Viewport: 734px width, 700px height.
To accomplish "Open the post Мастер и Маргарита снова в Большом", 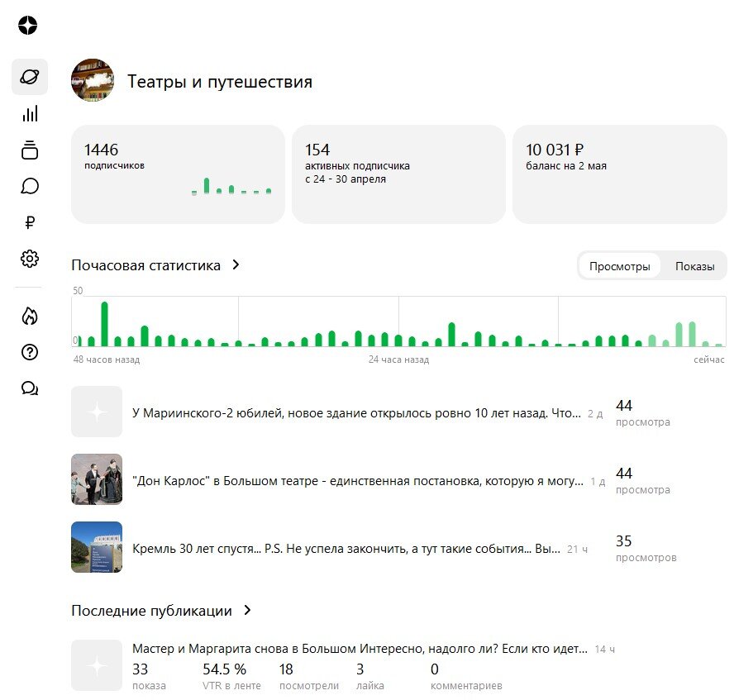I will tap(360, 649).
